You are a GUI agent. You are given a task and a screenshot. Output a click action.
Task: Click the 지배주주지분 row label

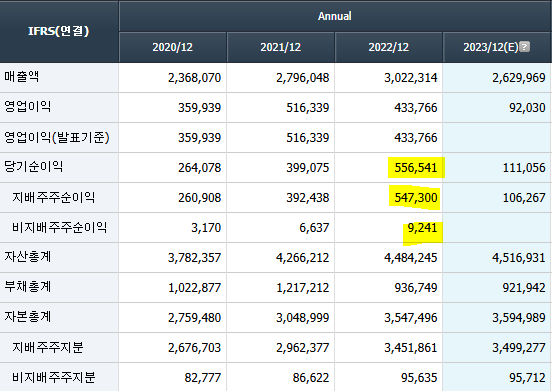point(48,347)
